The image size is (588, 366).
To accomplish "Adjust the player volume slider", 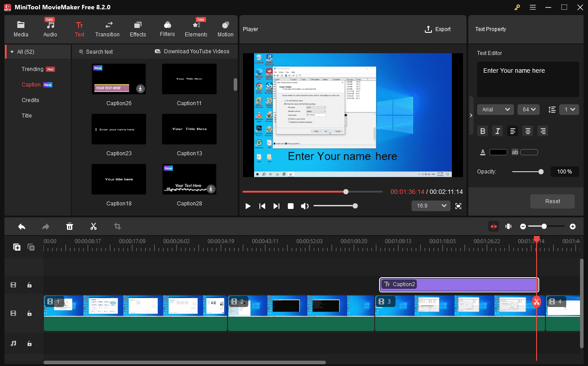I will [x=335, y=206].
